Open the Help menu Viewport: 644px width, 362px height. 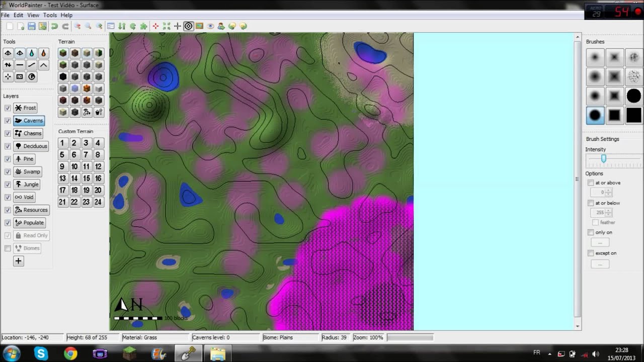pos(66,15)
